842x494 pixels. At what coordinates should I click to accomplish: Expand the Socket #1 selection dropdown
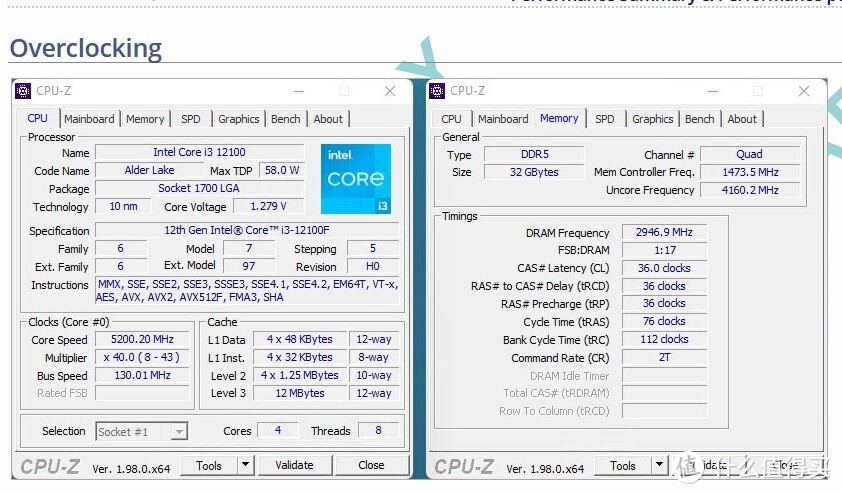click(179, 431)
